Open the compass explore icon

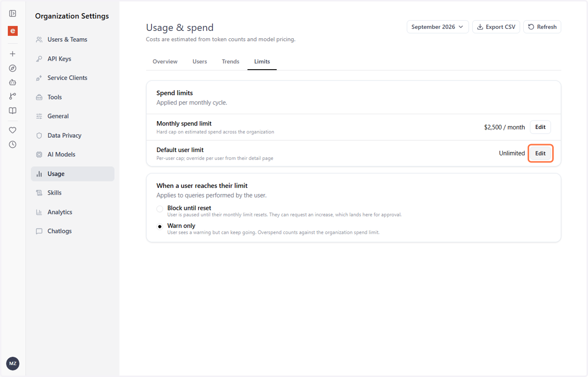(x=13, y=68)
